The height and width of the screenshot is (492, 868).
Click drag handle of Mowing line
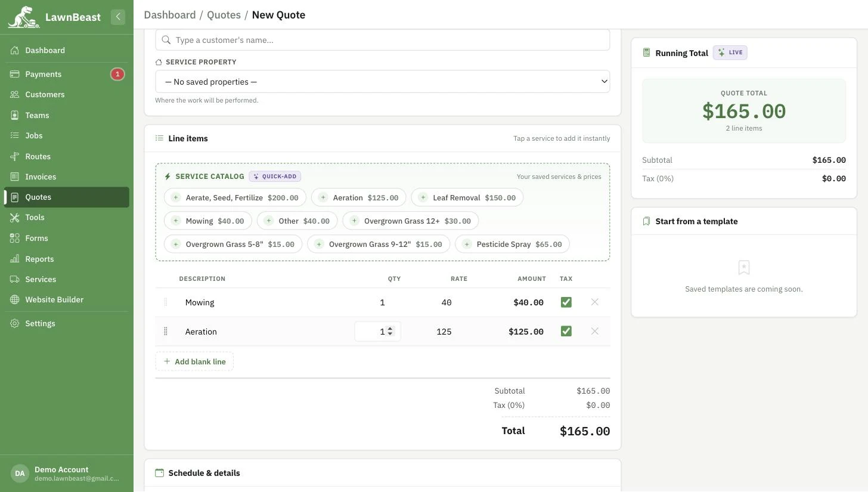point(165,302)
